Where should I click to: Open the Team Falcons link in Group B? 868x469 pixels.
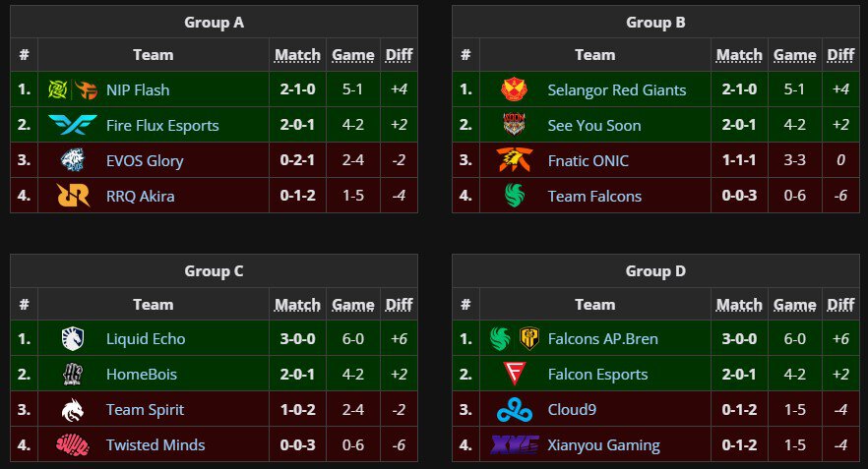coord(594,197)
